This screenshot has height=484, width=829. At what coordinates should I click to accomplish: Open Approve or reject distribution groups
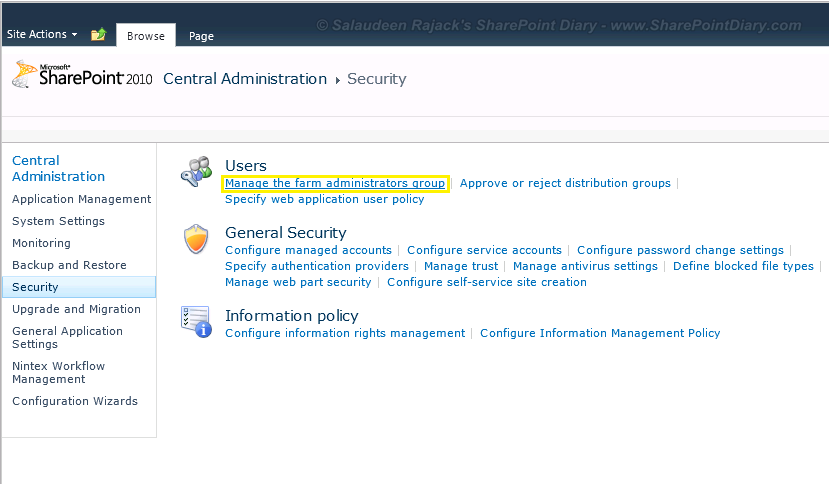pos(565,184)
